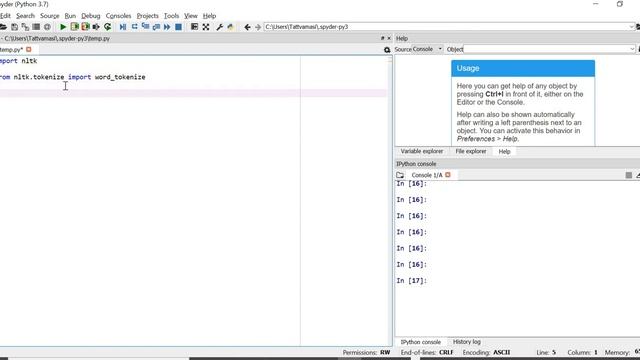640x360 pixels.
Task: Switch to the File explorer tab
Action: [x=471, y=151]
